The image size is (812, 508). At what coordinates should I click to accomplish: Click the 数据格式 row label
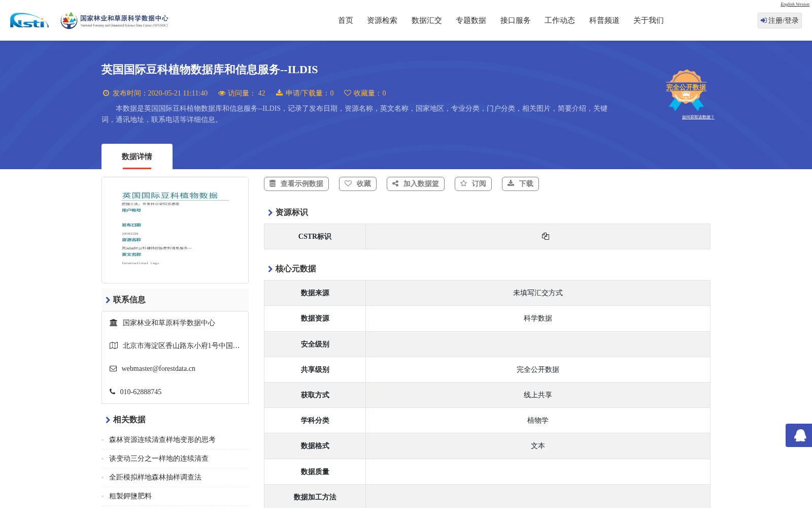click(315, 446)
